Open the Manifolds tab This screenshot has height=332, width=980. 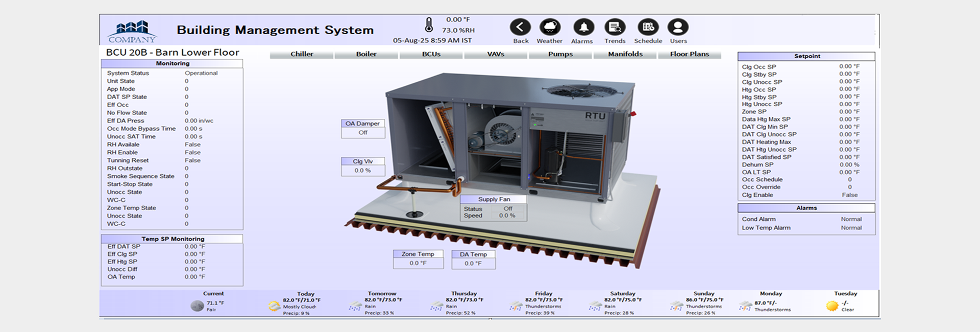[625, 54]
